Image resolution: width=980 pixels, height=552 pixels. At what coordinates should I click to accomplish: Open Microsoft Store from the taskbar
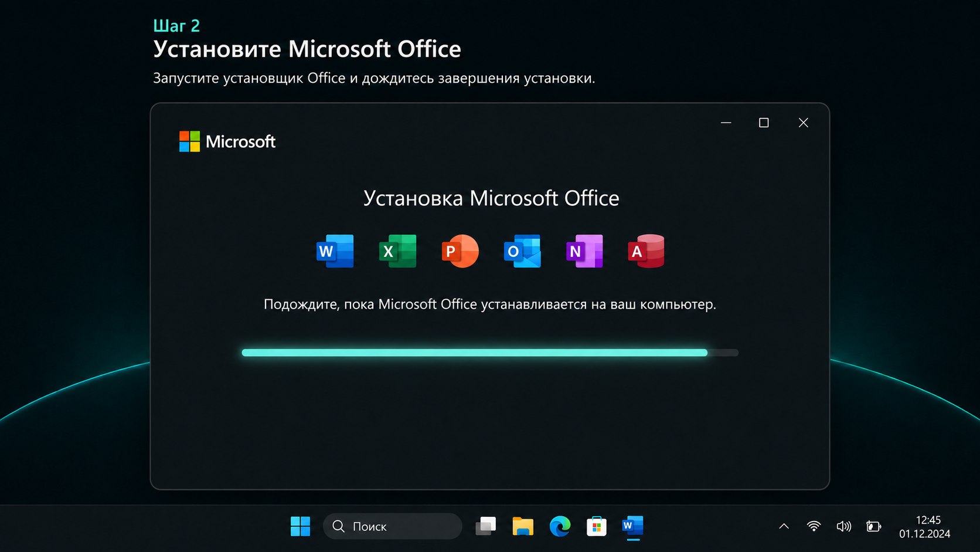click(x=597, y=526)
